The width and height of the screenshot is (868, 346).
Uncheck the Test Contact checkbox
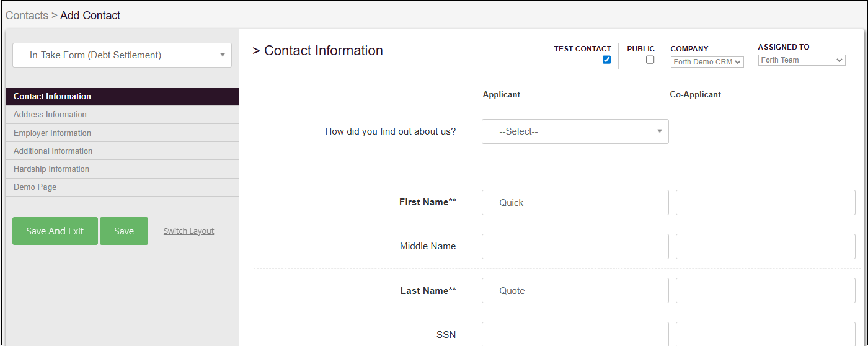(606, 60)
